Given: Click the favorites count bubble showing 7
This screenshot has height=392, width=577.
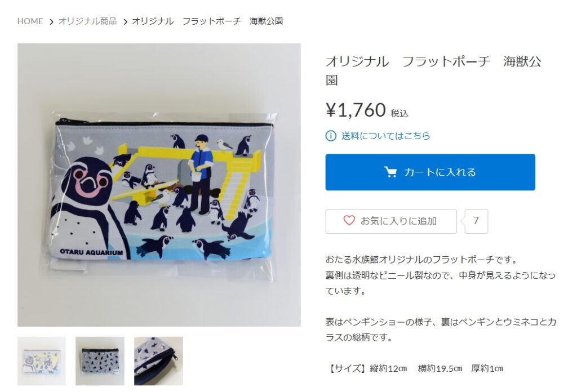Looking at the screenshot, I should coord(476,221).
